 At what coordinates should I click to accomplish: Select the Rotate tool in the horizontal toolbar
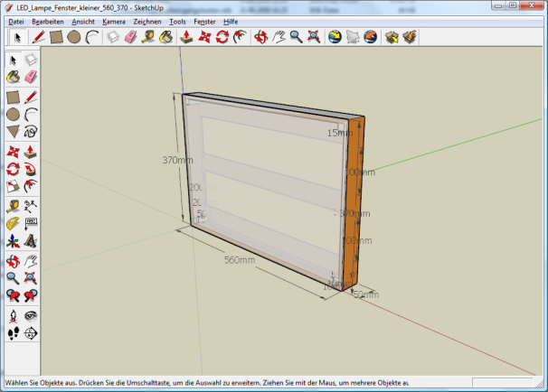click(222, 37)
